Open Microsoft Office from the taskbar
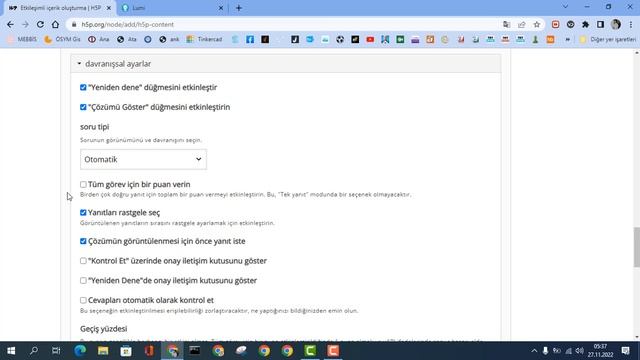 tap(149, 351)
